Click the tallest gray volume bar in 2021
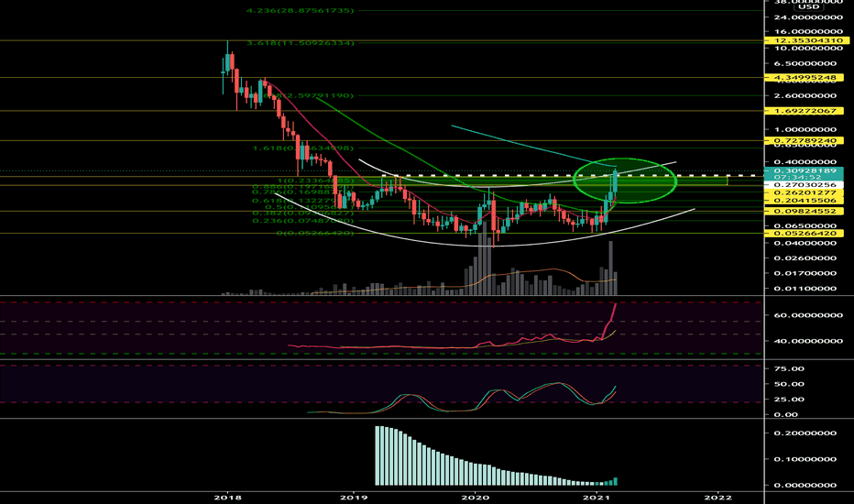Screen dimensions: 854x504 pyautogui.click(x=610, y=268)
